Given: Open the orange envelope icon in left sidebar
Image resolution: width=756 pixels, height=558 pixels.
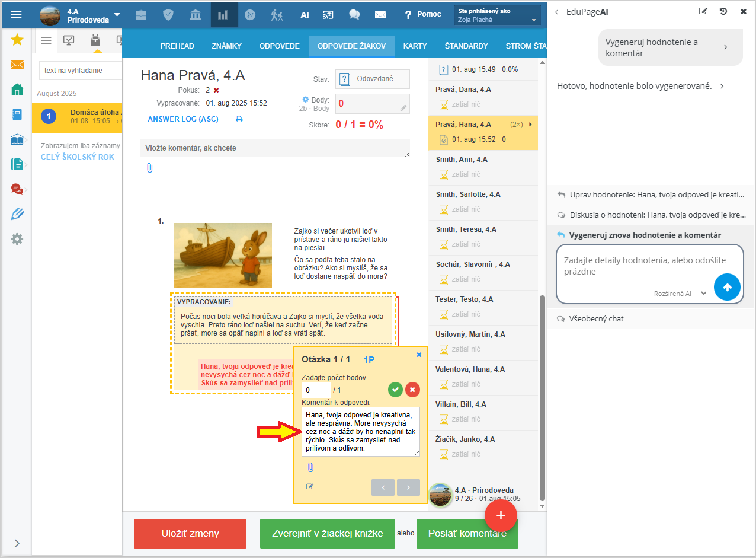Looking at the screenshot, I should click(x=17, y=65).
